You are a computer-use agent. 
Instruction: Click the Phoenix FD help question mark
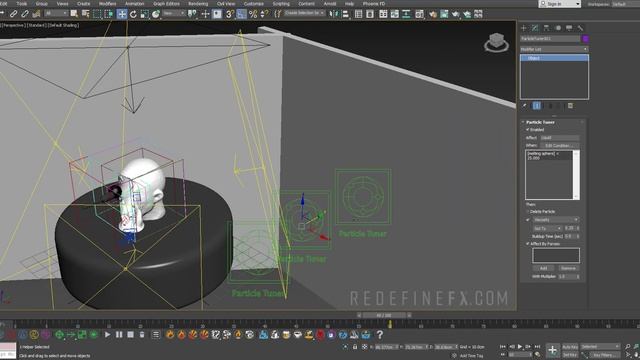(380, 335)
